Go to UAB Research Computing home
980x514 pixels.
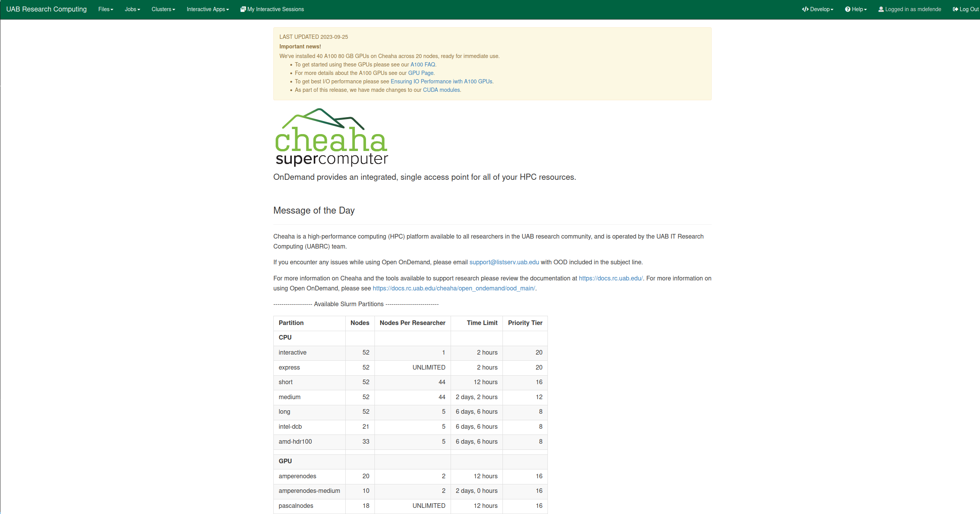coord(47,9)
